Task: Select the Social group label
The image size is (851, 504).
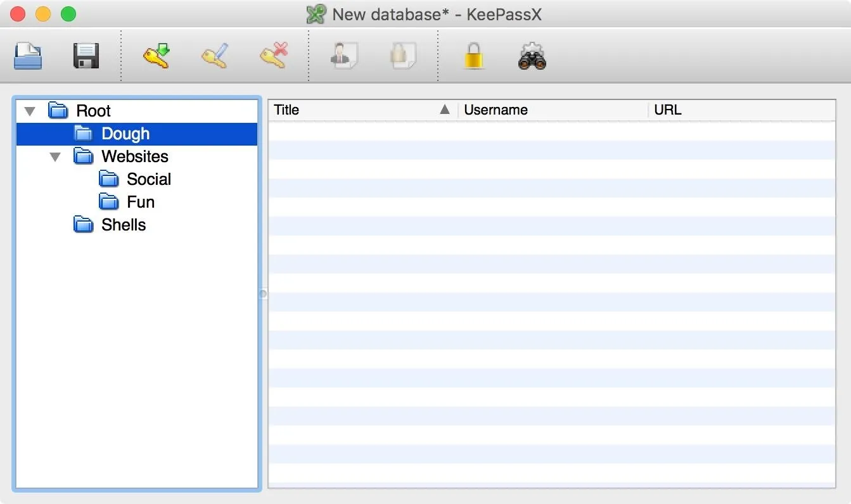Action: 149,179
